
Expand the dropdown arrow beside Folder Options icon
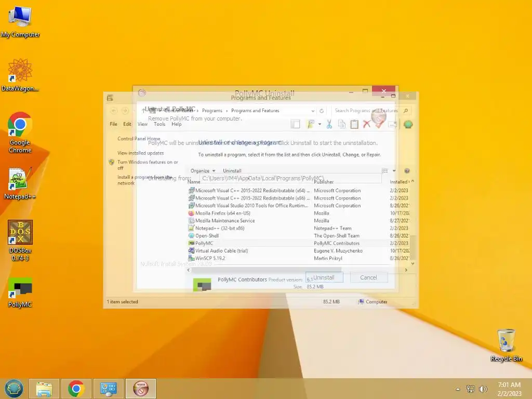[320, 124]
